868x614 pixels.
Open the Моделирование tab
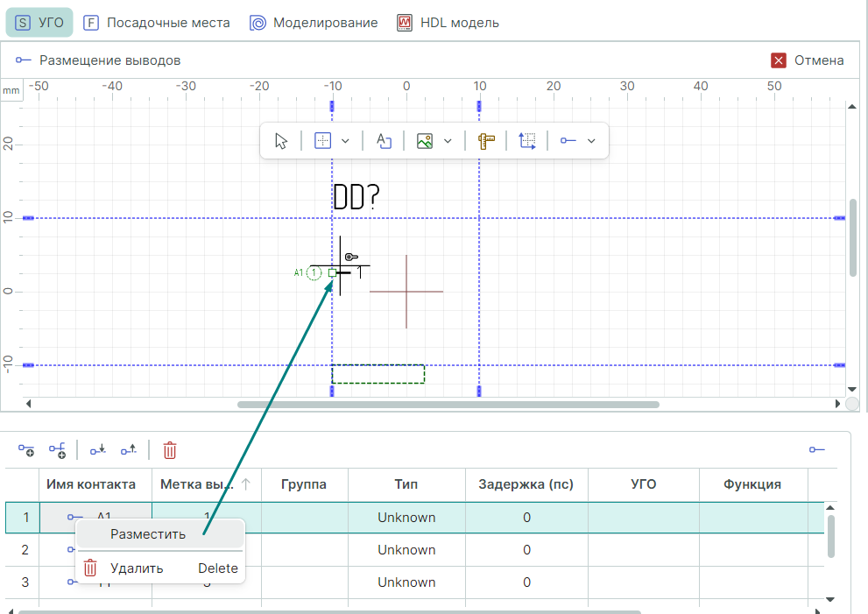point(314,23)
